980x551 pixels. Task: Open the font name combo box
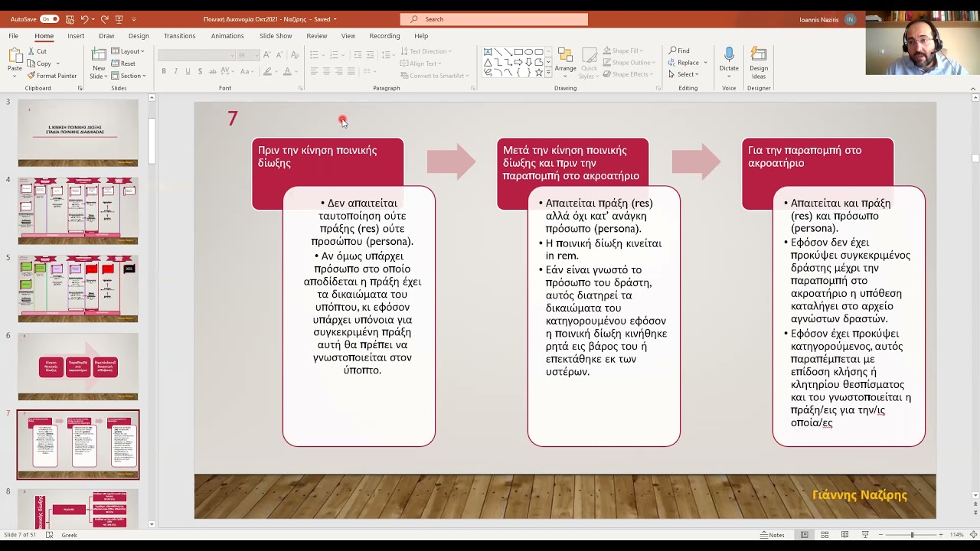(196, 55)
